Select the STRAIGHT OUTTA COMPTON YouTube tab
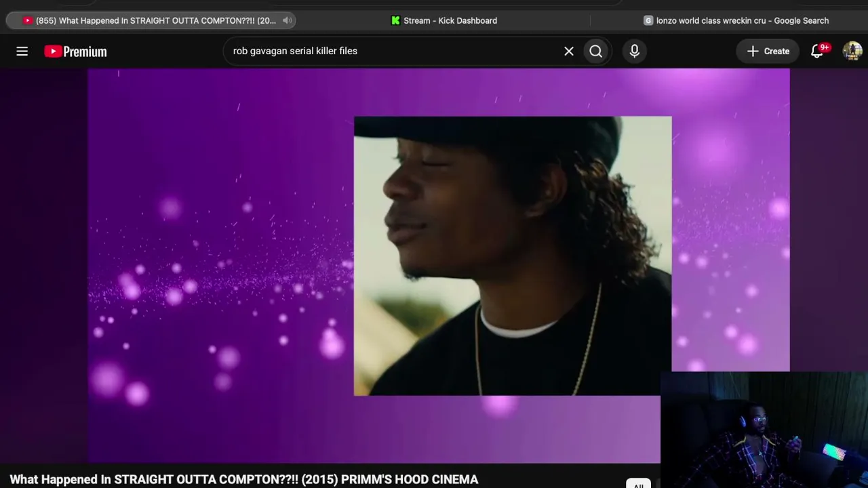 (151, 20)
